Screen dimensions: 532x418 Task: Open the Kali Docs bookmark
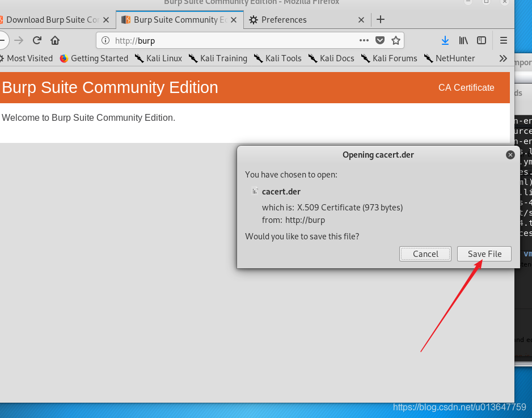pyautogui.click(x=331, y=58)
